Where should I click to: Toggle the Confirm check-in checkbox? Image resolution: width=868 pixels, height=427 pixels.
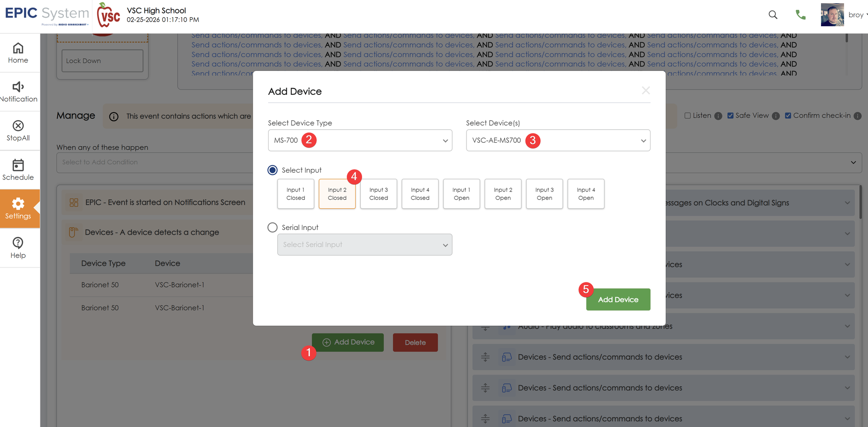click(788, 116)
